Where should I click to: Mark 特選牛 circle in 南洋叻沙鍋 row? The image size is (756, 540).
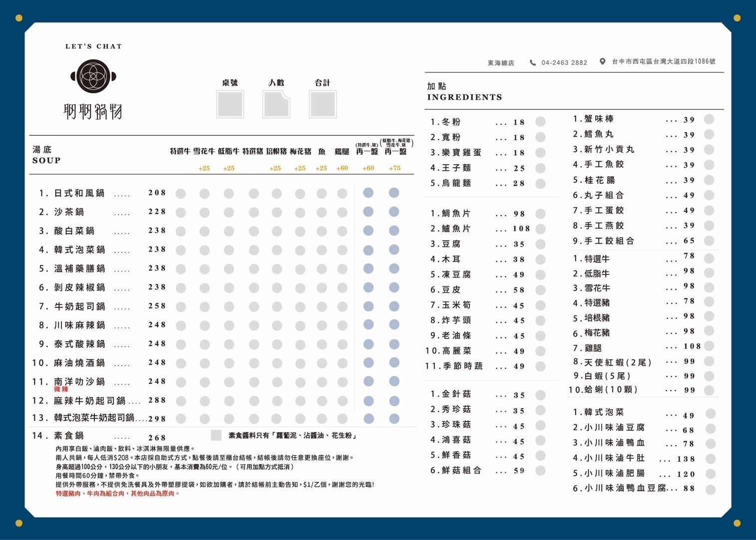pyautogui.click(x=181, y=382)
